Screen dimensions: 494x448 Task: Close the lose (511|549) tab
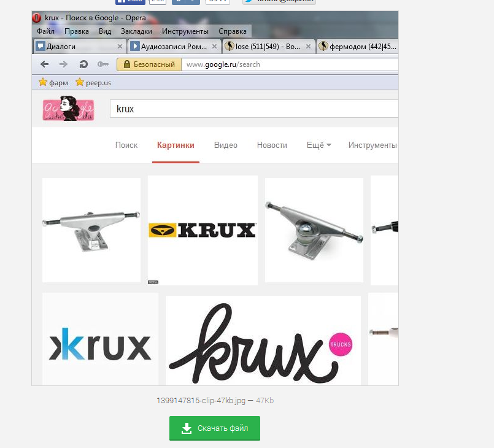pyautogui.click(x=308, y=46)
